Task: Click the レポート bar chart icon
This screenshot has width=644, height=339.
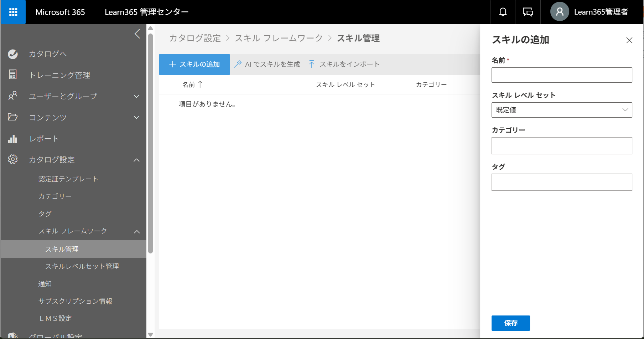Action: point(13,139)
